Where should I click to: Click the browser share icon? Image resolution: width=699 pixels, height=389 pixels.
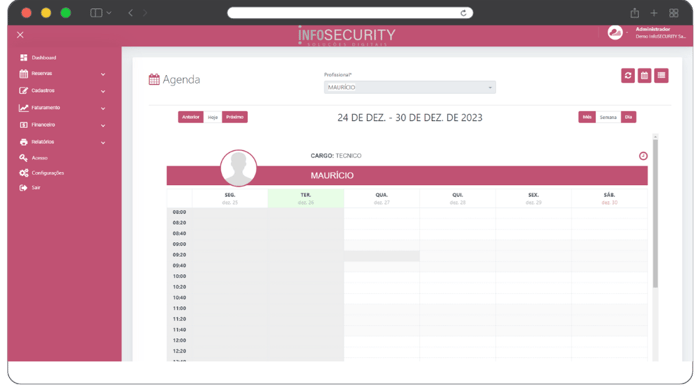(634, 13)
